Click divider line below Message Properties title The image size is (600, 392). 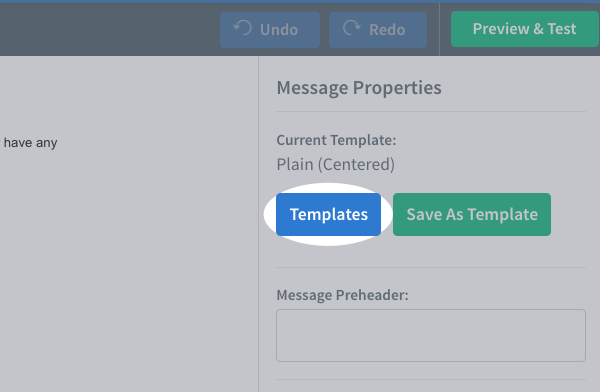tap(431, 112)
